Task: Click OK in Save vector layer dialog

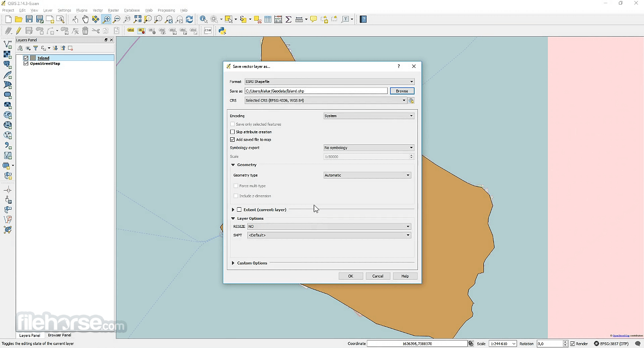Action: pyautogui.click(x=350, y=276)
